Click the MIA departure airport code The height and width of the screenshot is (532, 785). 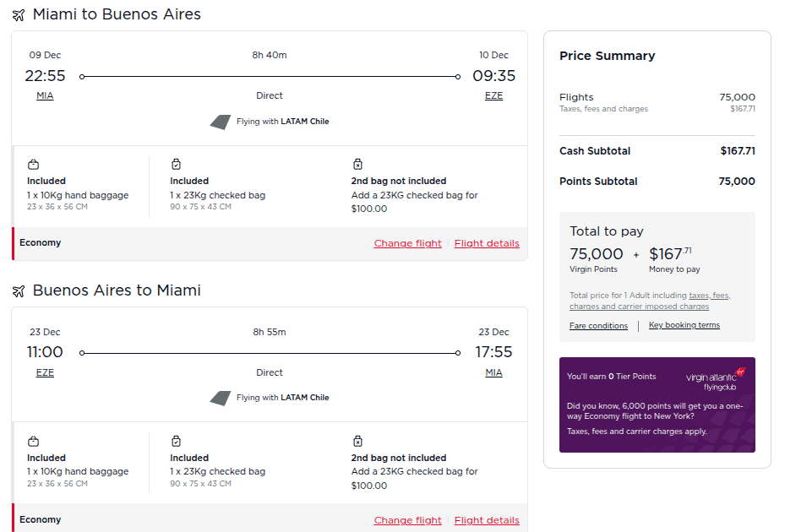tap(45, 95)
